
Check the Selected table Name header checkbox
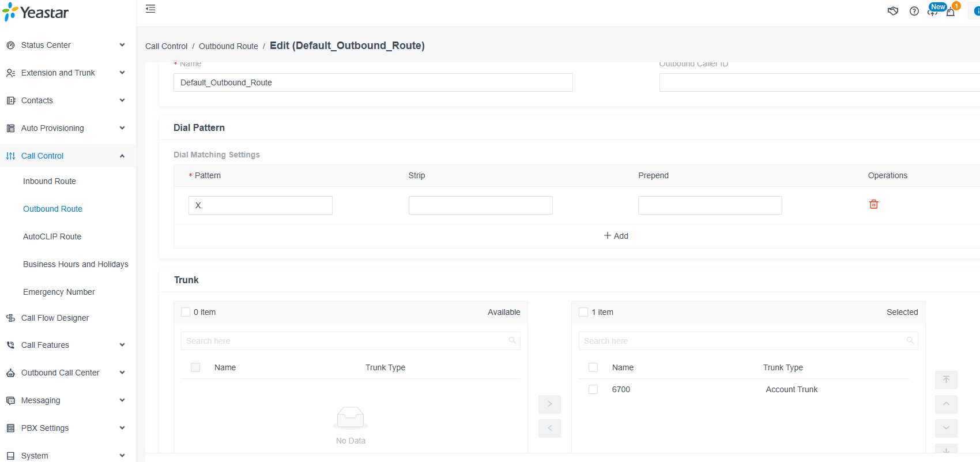click(x=593, y=367)
